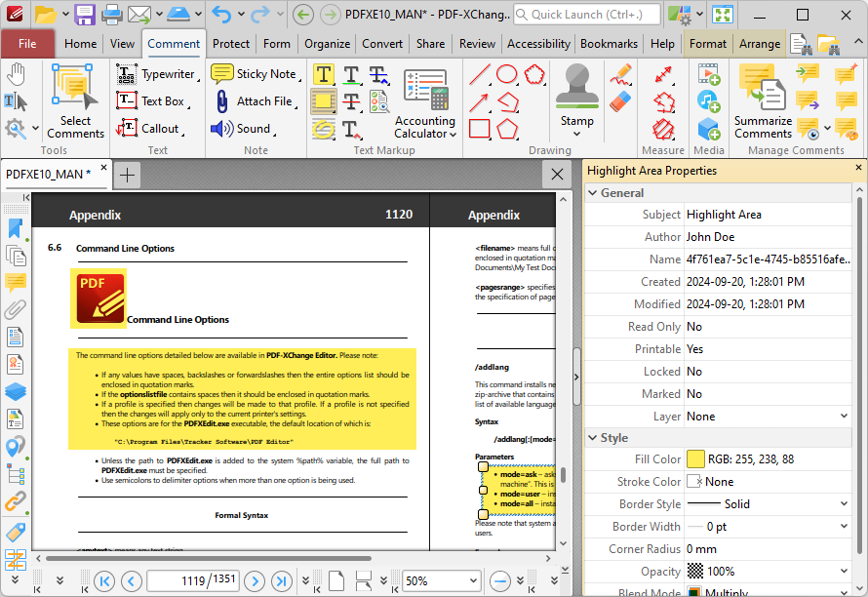Close the Highlight Area Properties pane
The width and height of the screenshot is (868, 597).
[858, 167]
